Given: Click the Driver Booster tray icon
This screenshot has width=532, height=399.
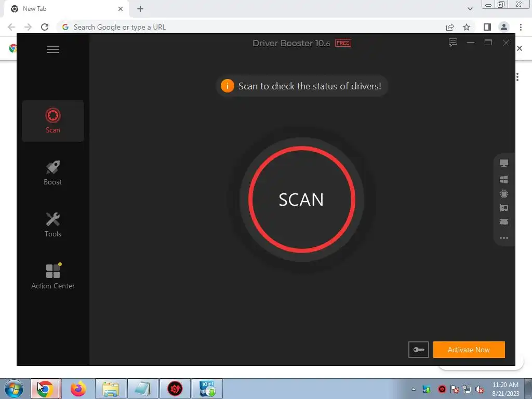Looking at the screenshot, I should [x=442, y=390].
